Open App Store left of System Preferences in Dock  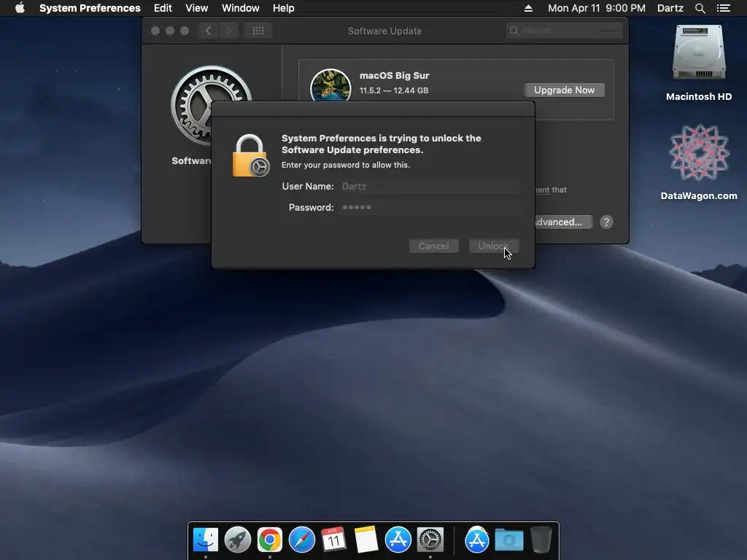point(398,540)
